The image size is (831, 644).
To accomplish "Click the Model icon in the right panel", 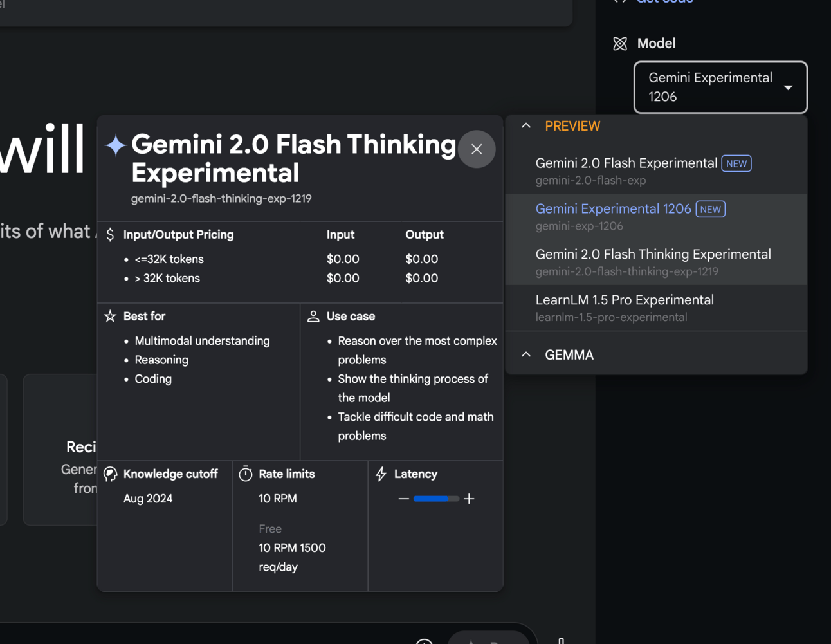I will tap(620, 44).
